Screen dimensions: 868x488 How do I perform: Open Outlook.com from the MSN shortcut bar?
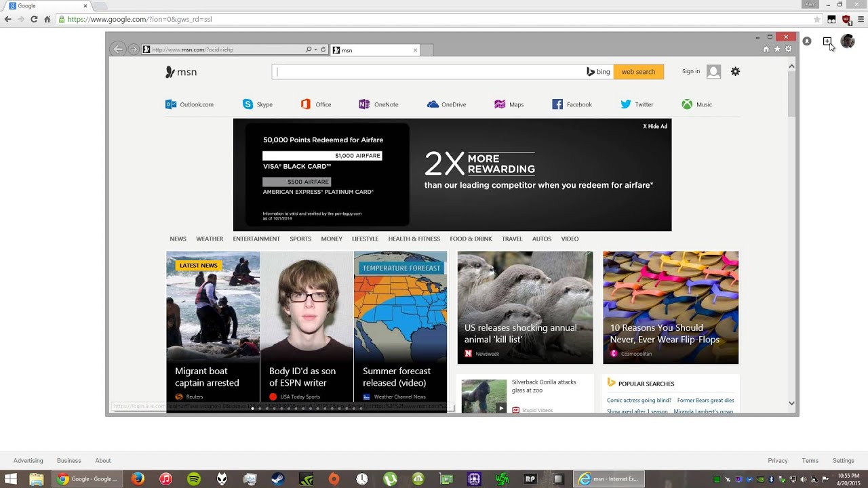click(x=189, y=104)
